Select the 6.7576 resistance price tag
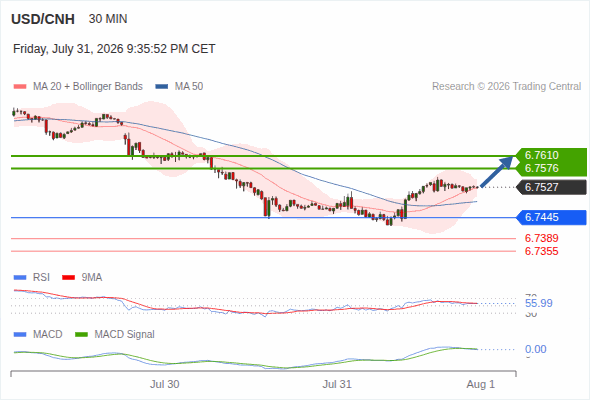 551,169
